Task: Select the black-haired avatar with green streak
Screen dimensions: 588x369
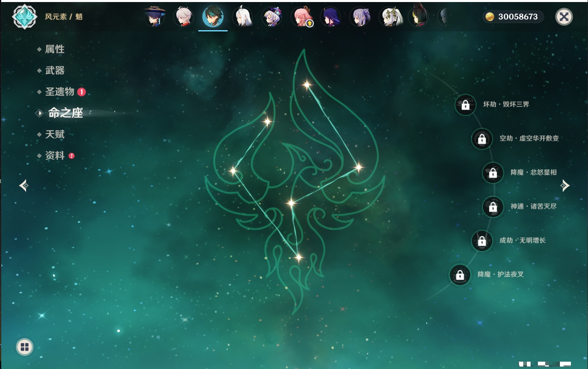Action: click(419, 17)
